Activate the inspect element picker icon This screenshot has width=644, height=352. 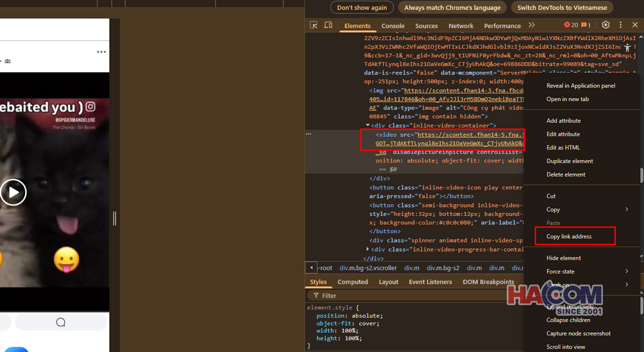pos(314,25)
